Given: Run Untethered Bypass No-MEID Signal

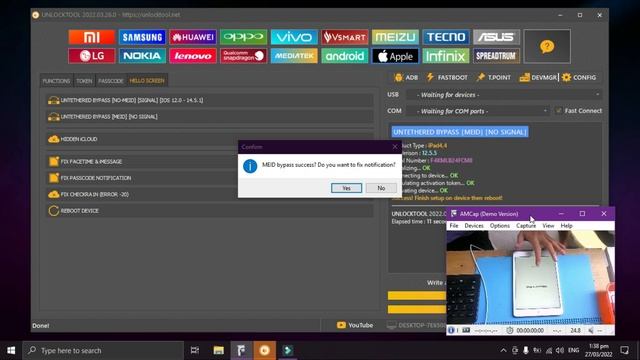Looking at the screenshot, I should click(209, 100).
